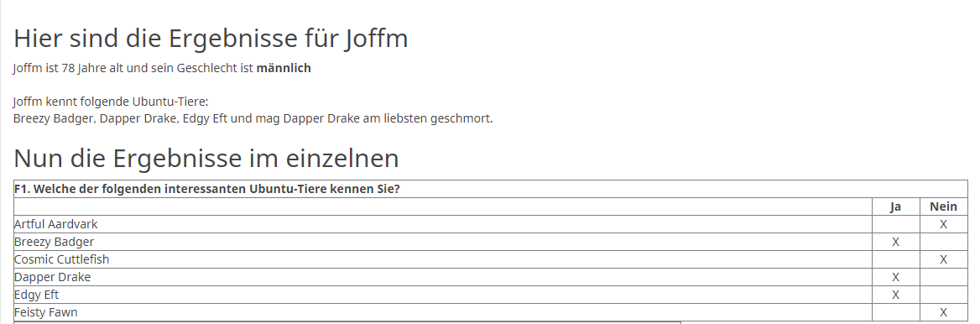This screenshot has height=324, width=980.
Task: Click the 'Nein' column header
Action: (943, 206)
